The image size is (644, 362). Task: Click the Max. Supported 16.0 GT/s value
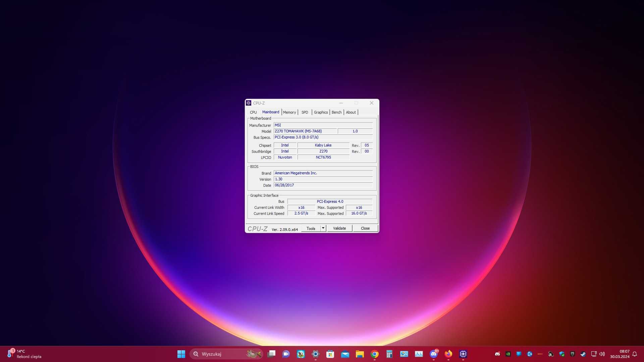point(359,214)
